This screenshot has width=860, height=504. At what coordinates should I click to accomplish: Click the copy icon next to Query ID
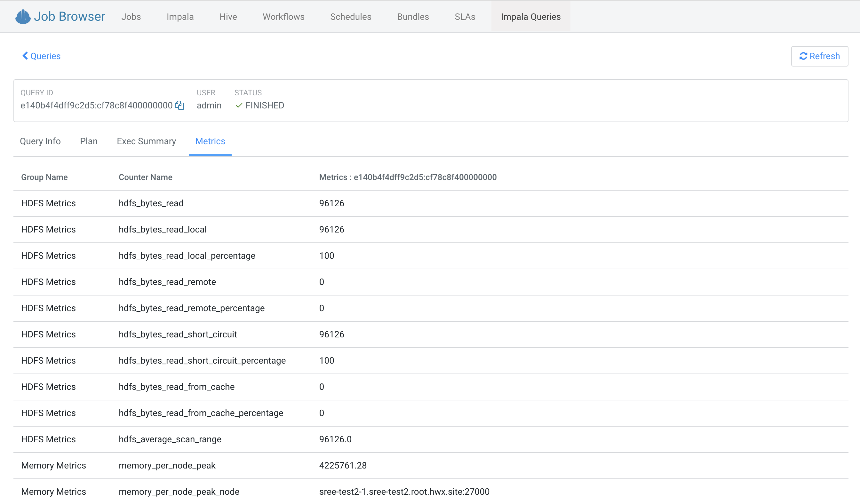(181, 105)
